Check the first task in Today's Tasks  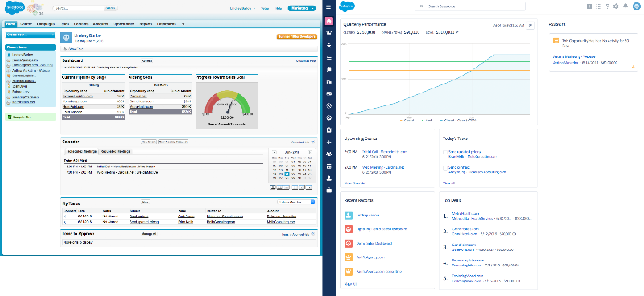point(445,153)
